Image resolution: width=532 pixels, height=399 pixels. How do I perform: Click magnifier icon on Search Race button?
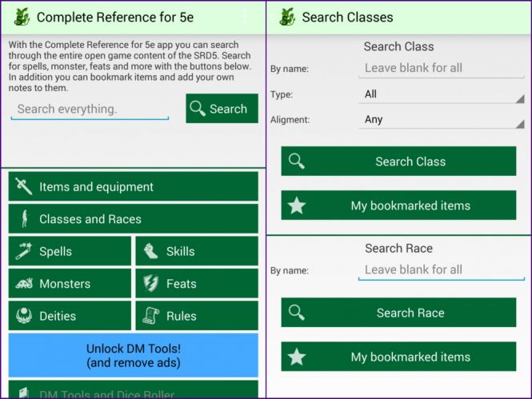pos(297,312)
